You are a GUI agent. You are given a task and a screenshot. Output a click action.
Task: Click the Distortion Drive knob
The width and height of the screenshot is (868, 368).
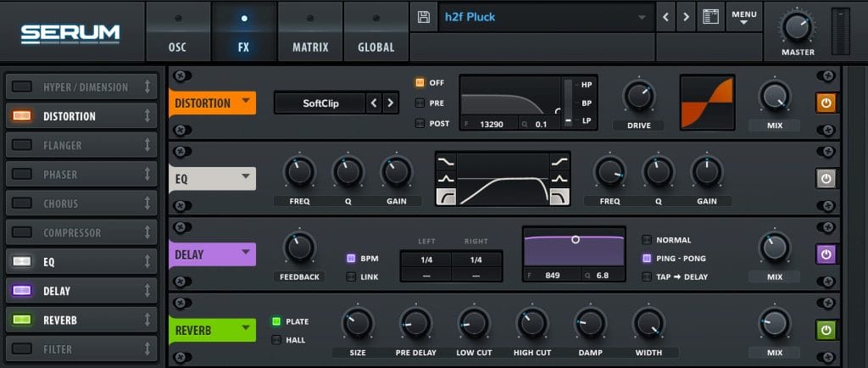[x=638, y=97]
